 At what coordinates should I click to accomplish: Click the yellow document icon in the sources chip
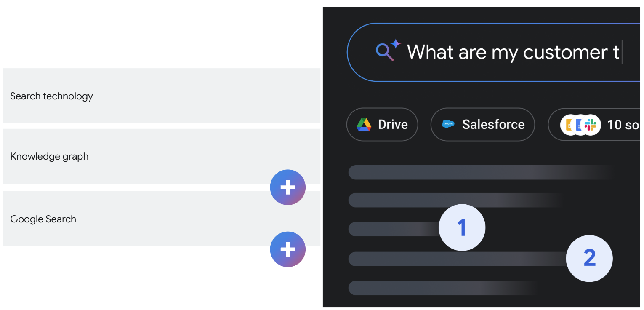[568, 124]
